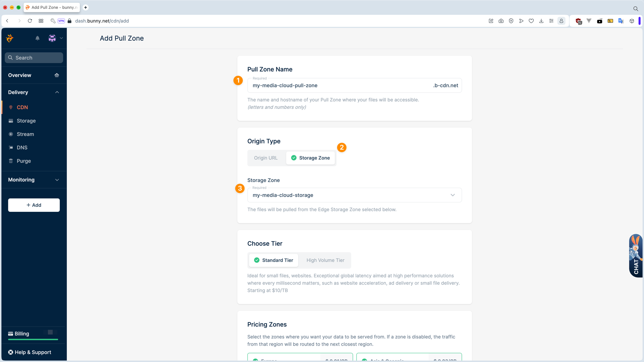644x362 pixels.
Task: Expand account dropdown chevron
Action: [x=61, y=38]
